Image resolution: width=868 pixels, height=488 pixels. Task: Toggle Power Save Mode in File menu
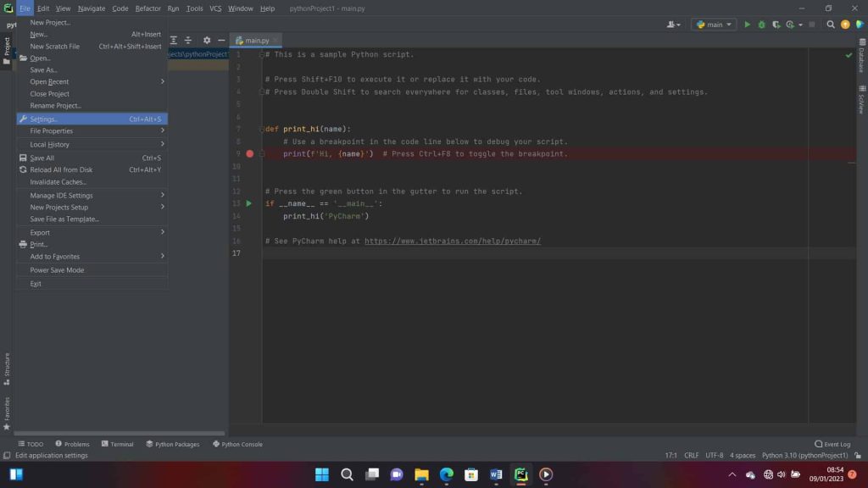tap(57, 270)
